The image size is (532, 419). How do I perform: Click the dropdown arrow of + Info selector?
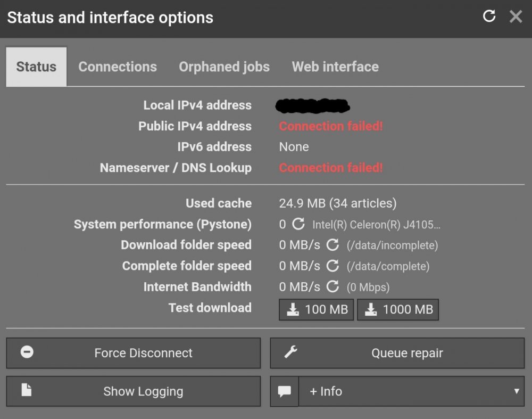[517, 391]
